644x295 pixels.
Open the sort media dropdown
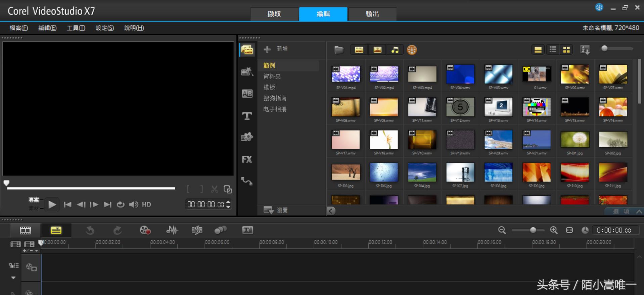tap(585, 50)
